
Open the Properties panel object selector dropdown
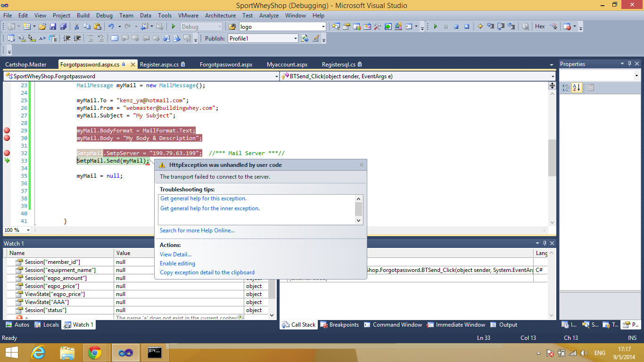pos(636,75)
